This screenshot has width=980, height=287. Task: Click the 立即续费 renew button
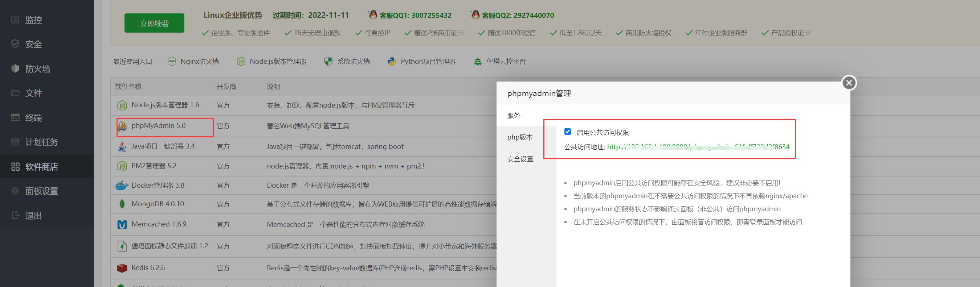pos(154,23)
